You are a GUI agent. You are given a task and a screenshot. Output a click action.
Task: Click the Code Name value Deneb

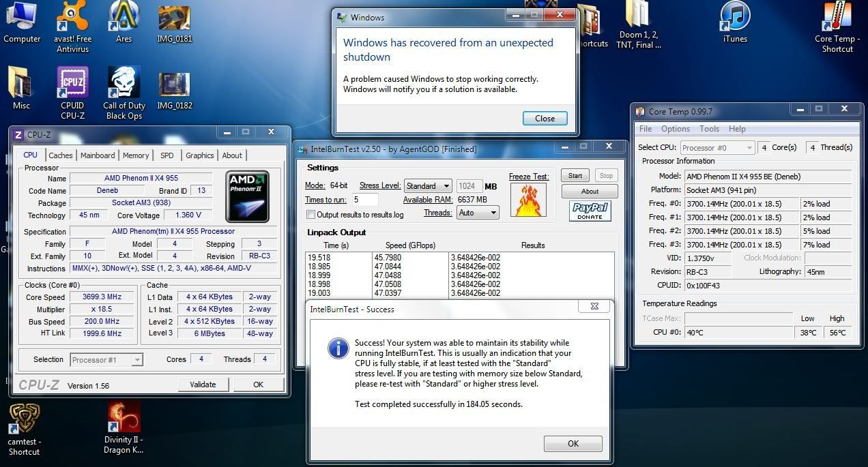point(108,191)
